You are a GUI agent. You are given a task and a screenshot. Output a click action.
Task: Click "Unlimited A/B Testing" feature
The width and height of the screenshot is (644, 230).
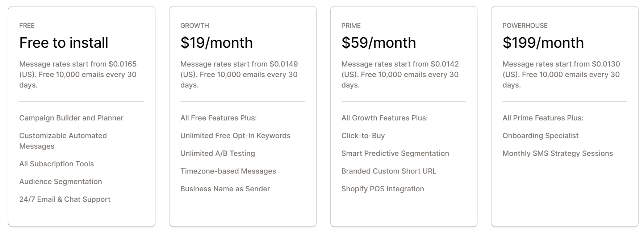pyautogui.click(x=218, y=153)
